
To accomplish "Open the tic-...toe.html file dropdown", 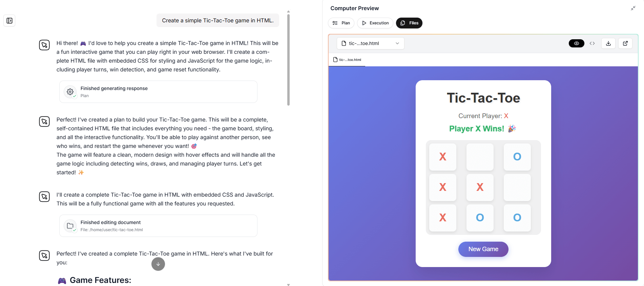I will pyautogui.click(x=371, y=43).
